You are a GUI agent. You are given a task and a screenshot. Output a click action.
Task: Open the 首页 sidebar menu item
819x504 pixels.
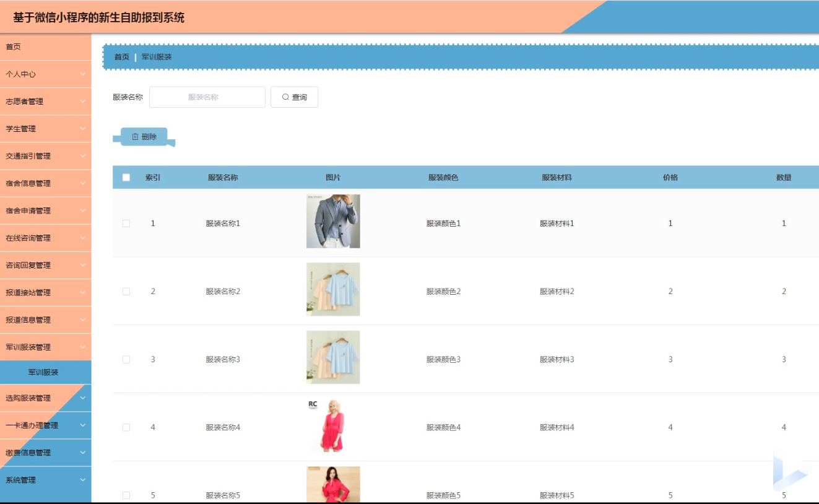(45, 47)
